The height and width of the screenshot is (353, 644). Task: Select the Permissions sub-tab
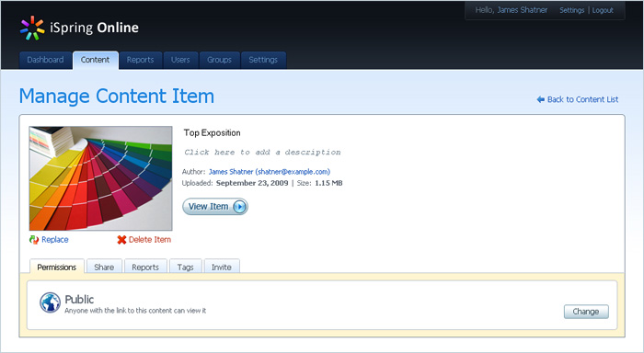(x=57, y=267)
